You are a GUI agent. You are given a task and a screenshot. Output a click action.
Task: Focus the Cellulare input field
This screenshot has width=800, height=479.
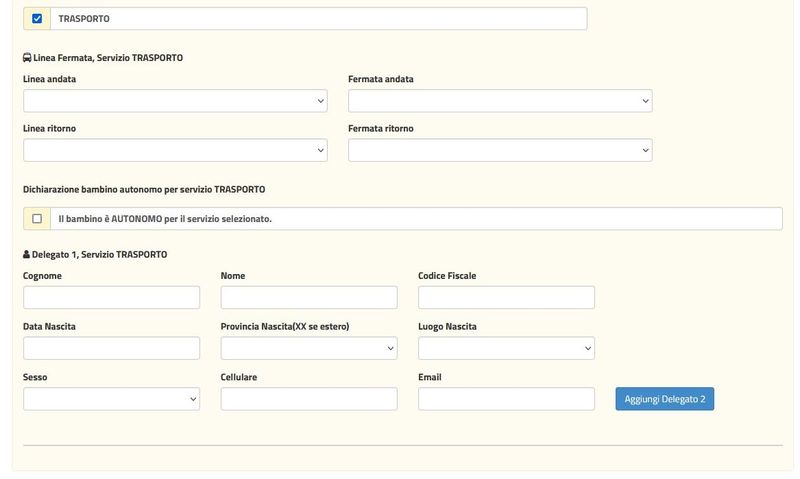point(309,399)
